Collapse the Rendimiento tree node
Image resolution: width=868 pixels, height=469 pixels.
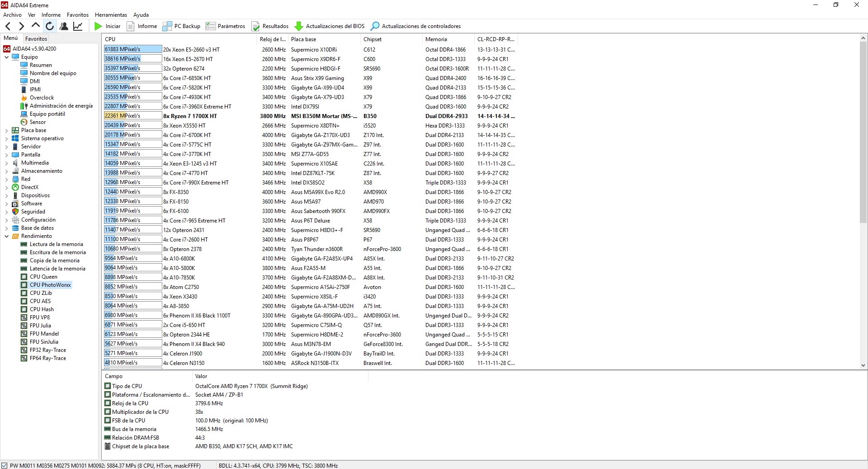pos(6,236)
